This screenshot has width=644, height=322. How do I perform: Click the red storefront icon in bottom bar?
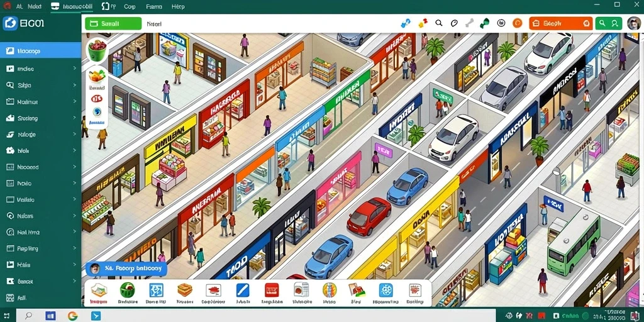[x=272, y=290]
